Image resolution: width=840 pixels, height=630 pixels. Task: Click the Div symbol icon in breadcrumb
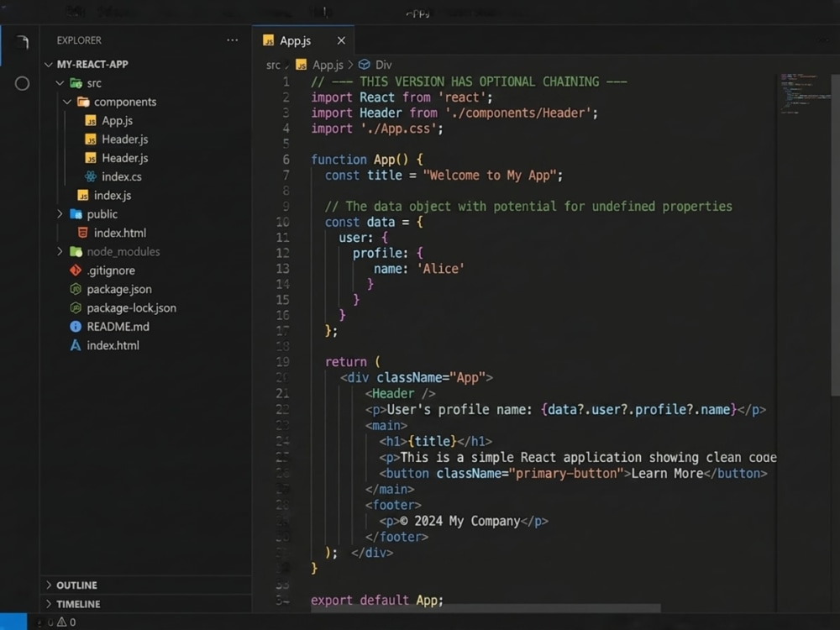tap(365, 65)
